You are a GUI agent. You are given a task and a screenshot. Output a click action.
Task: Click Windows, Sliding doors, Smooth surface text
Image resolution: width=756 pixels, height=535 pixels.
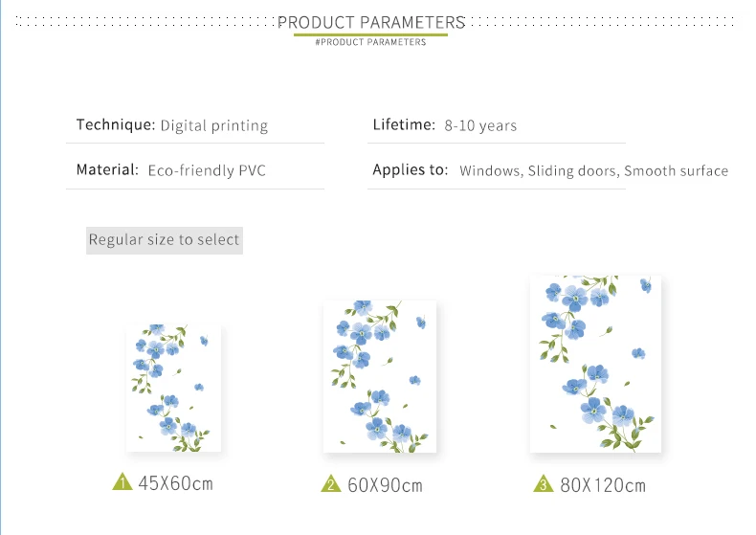point(594,171)
